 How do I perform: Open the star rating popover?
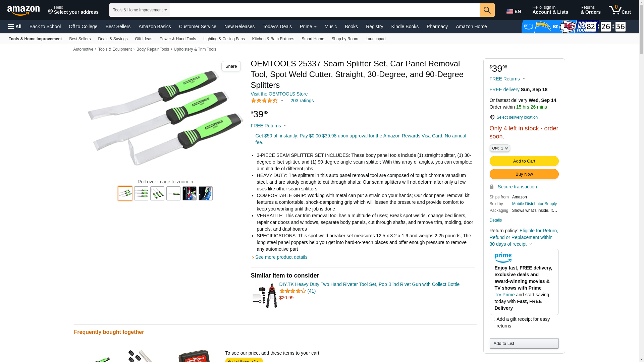coord(267,101)
